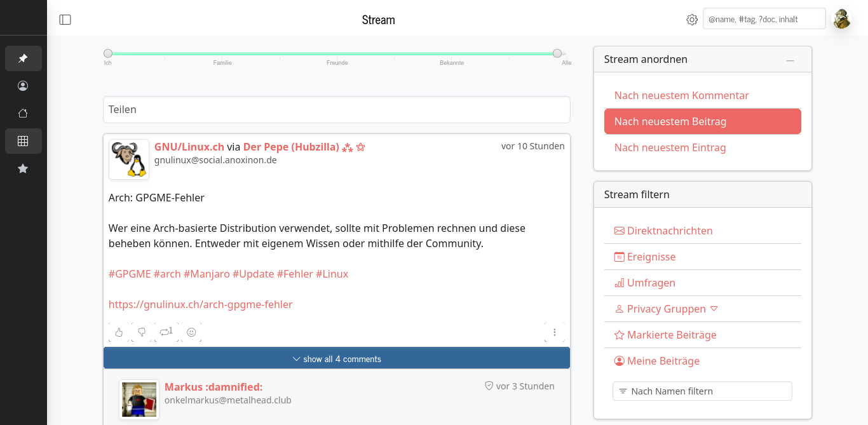
Task: Open the grid stream icon in sidebar
Action: coord(23,141)
